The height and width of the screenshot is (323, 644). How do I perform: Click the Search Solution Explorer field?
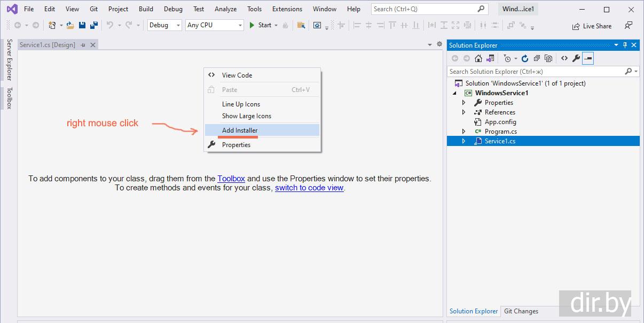click(x=534, y=71)
